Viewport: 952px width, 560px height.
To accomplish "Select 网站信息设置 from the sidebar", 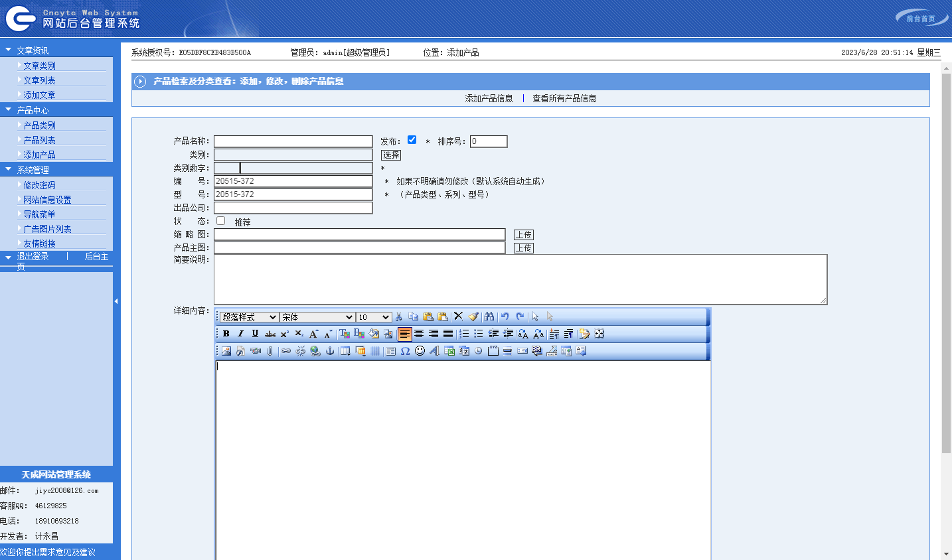I will [47, 200].
